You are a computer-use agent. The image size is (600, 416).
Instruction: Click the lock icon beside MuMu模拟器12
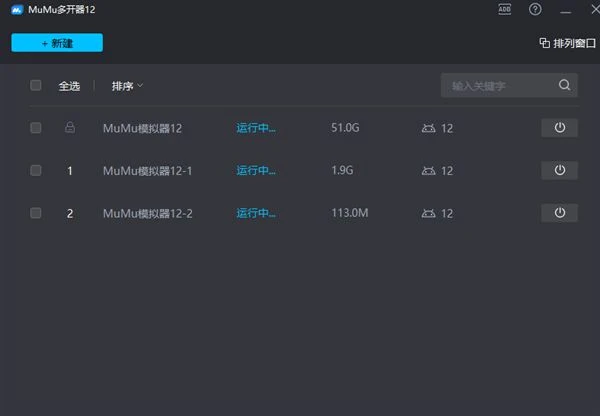(70, 128)
